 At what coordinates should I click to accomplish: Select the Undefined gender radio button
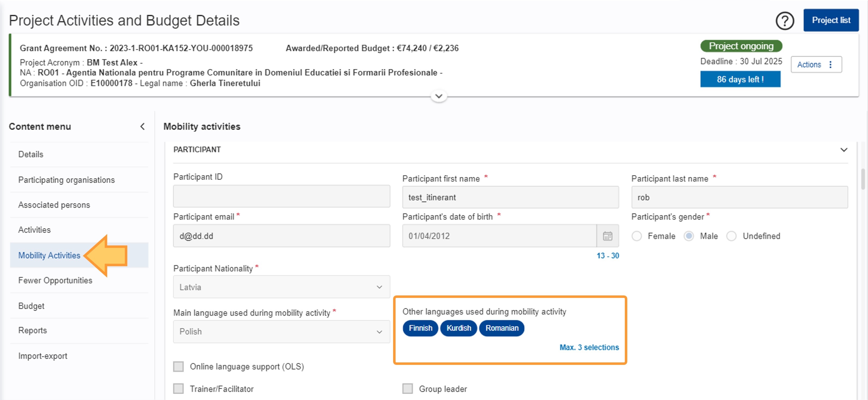pyautogui.click(x=731, y=236)
